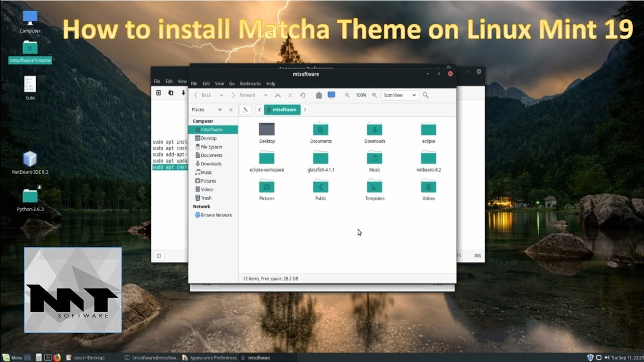
Task: Select the Documents folder icon in file view
Action: pyautogui.click(x=320, y=129)
